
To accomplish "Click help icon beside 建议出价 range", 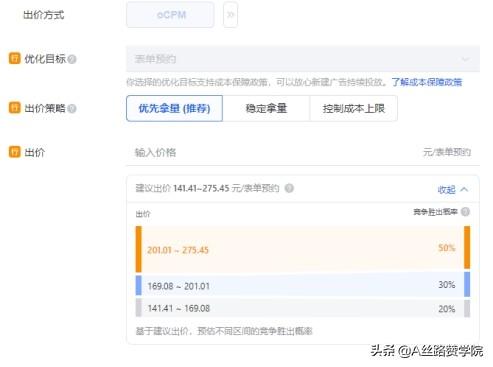I will [289, 188].
